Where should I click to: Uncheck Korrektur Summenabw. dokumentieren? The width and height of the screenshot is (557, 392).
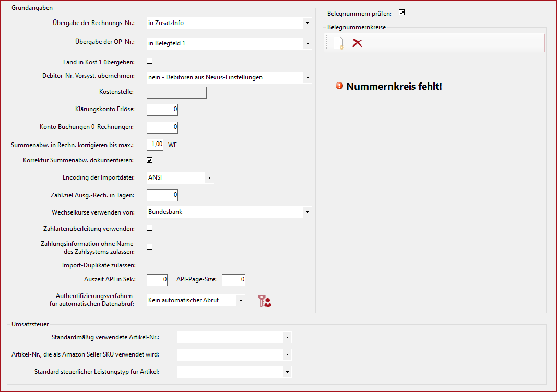click(x=150, y=160)
